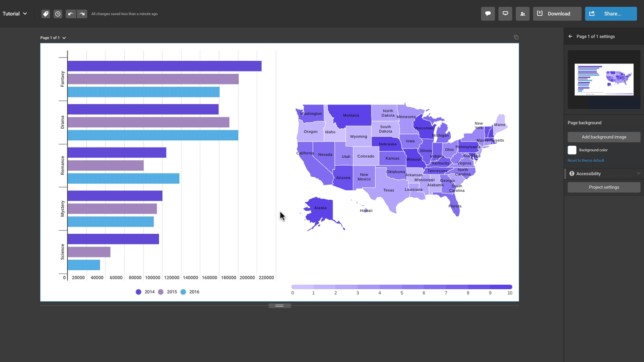Screen dimensions: 644x362
Task: Expand the Page 1 of 1 selector
Action: click(x=53, y=38)
